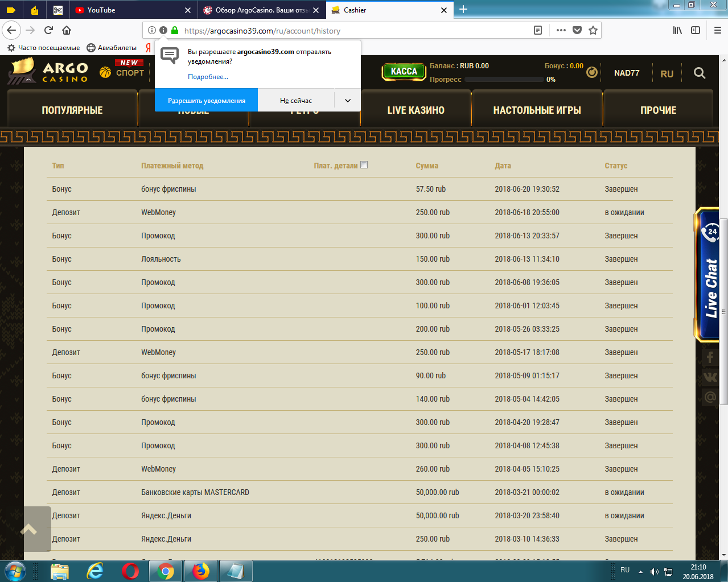Save page to Pocket

[x=577, y=30]
